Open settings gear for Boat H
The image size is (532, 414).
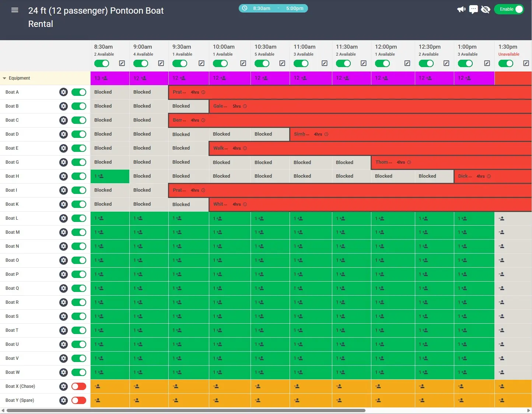coord(63,176)
